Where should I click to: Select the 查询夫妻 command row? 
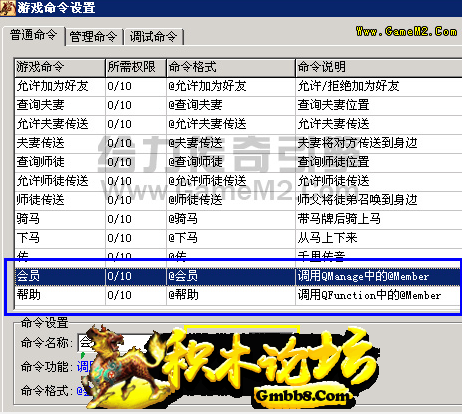click(x=238, y=106)
